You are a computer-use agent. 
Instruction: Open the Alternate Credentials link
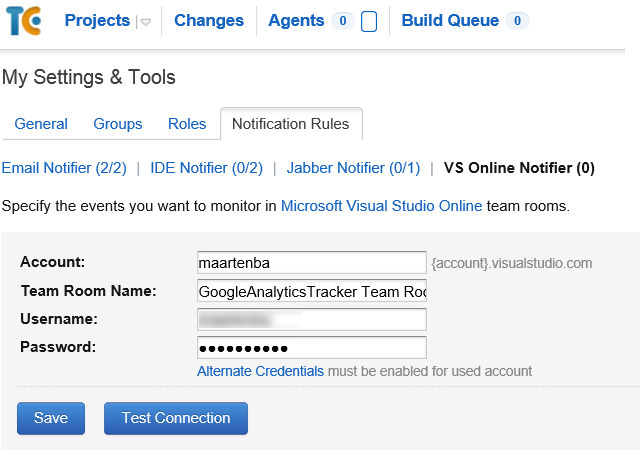click(x=260, y=371)
